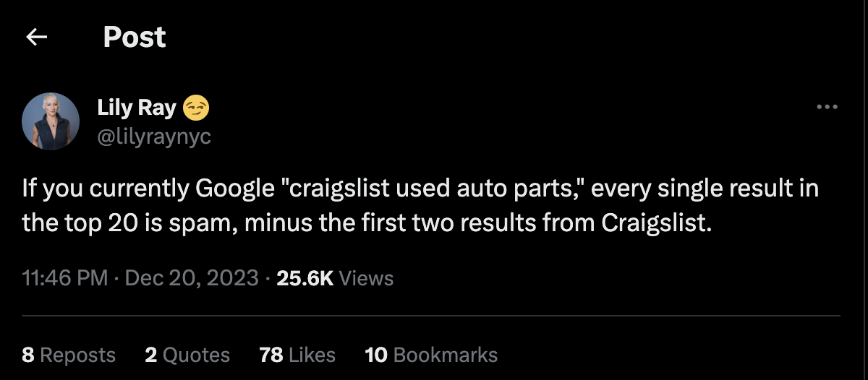View the 25.6K Views count
The height and width of the screenshot is (380, 868).
[x=335, y=277]
